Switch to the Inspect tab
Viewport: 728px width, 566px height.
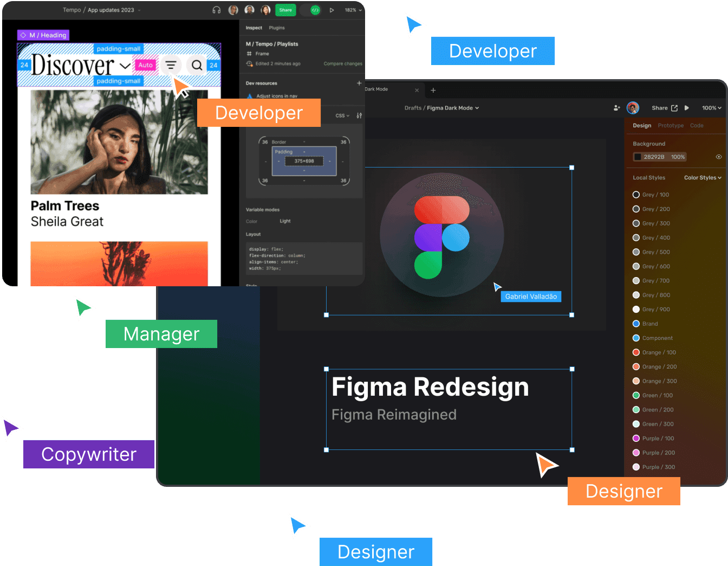pos(253,28)
